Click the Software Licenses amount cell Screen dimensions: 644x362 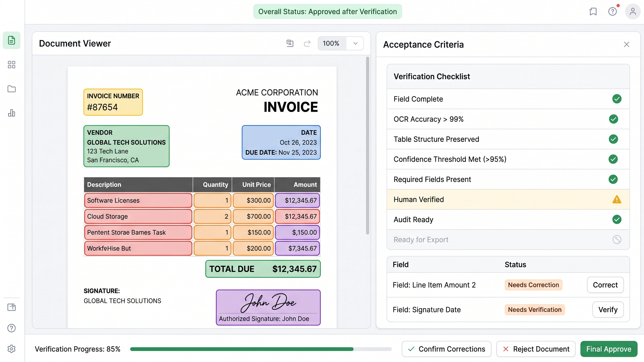(298, 200)
